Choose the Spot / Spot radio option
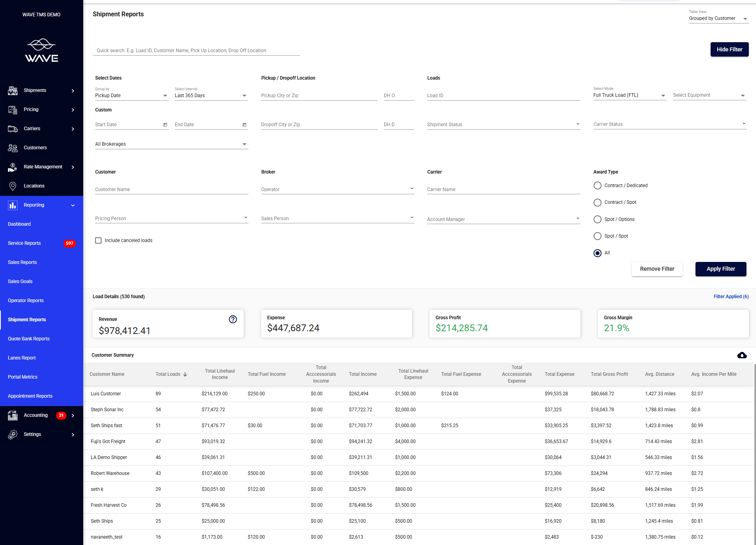756x545 pixels. click(x=597, y=236)
